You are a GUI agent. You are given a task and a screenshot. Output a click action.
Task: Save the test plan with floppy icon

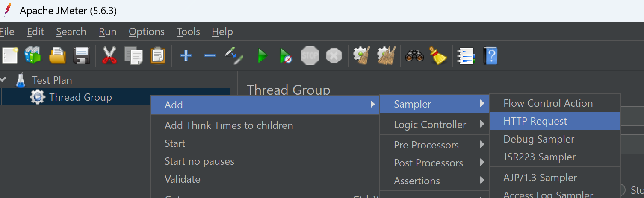[82, 56]
